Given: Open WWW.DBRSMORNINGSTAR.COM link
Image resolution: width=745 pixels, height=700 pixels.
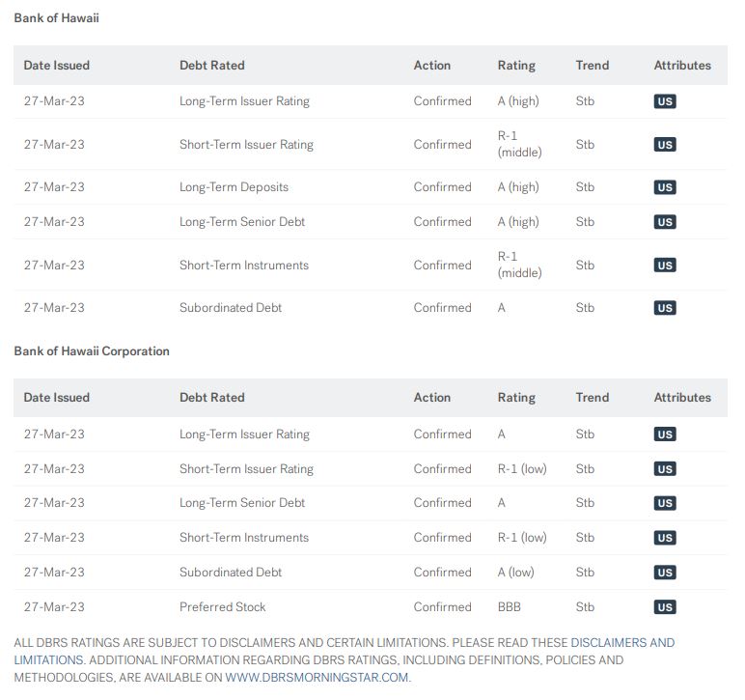Looking at the screenshot, I should tap(317, 677).
